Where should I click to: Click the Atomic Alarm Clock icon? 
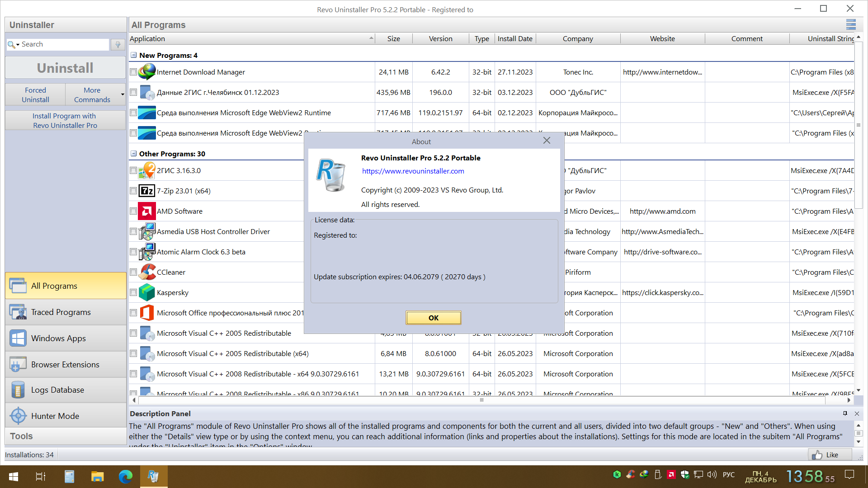tap(147, 252)
